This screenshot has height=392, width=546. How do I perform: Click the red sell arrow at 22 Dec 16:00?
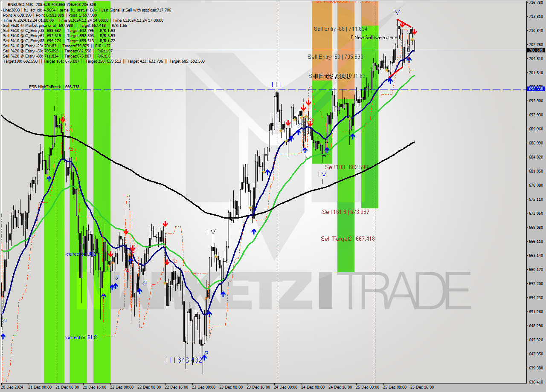point(165,224)
